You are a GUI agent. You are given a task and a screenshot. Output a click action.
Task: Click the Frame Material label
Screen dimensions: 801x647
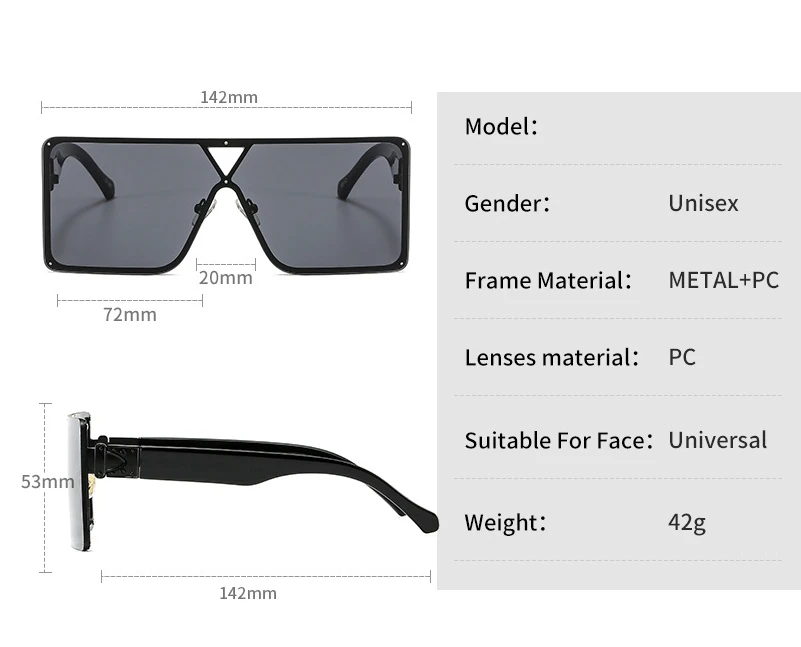click(x=548, y=280)
